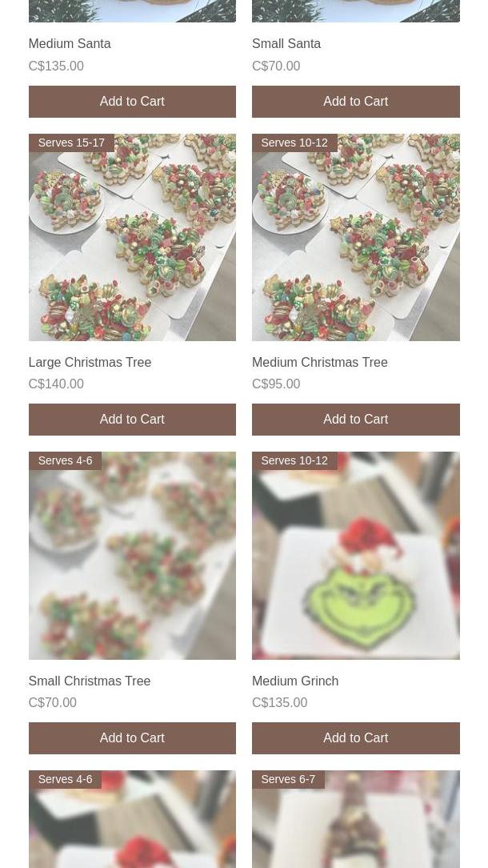The height and width of the screenshot is (868, 488).
Task: Click the Small Christmas Tree title link
Action: (x=90, y=681)
